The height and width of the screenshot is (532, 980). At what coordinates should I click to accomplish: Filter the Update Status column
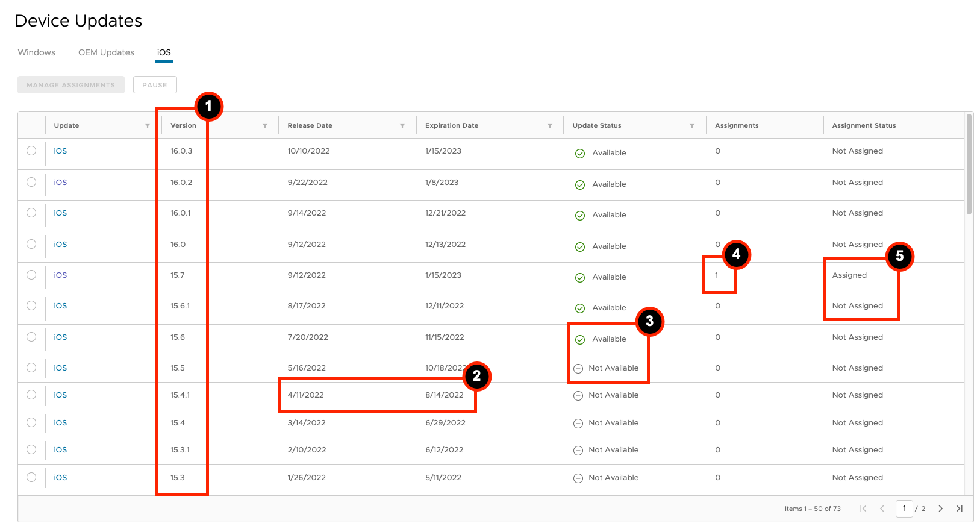coord(692,126)
